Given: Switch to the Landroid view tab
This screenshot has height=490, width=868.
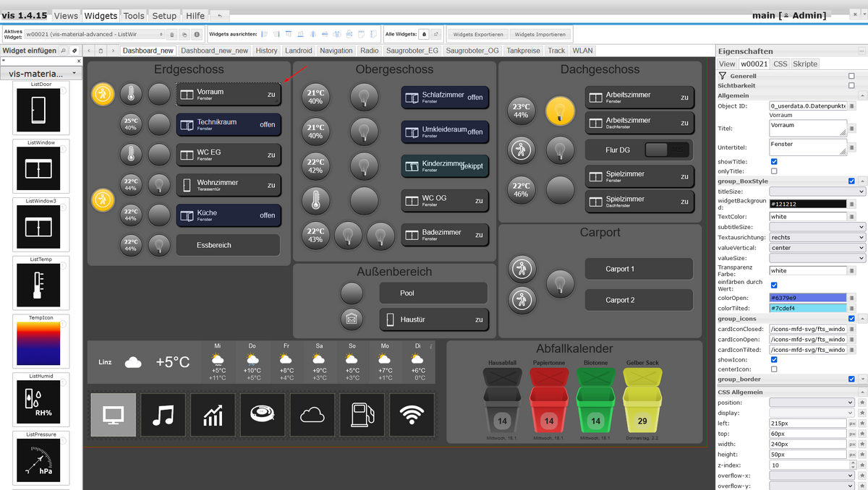Looking at the screenshot, I should point(299,51).
